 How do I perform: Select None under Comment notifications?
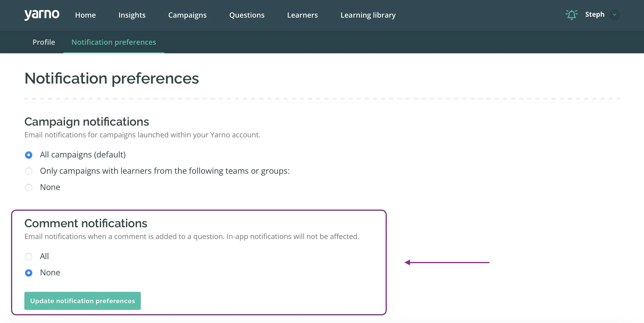click(x=29, y=273)
